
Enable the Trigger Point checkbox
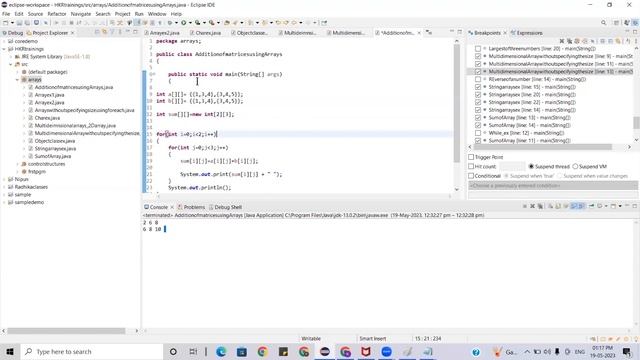click(x=471, y=157)
